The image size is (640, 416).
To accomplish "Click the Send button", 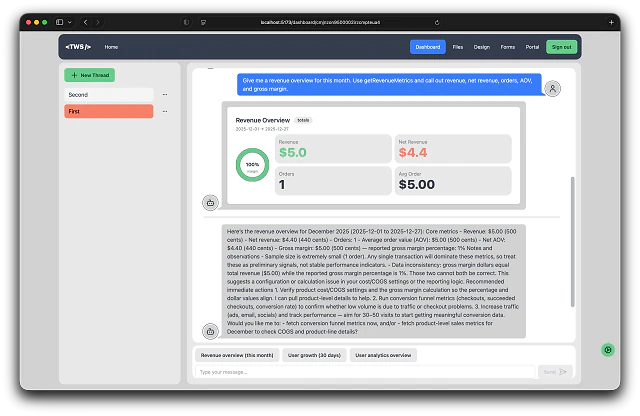I will (x=555, y=372).
